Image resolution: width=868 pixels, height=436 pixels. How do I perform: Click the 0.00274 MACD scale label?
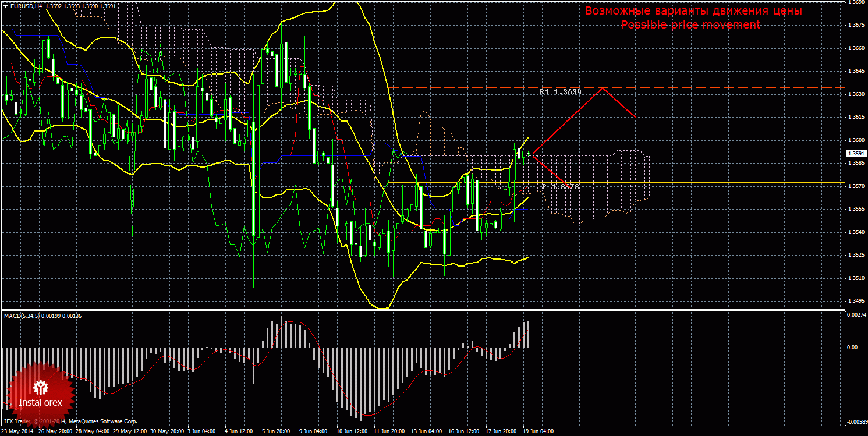click(856, 314)
